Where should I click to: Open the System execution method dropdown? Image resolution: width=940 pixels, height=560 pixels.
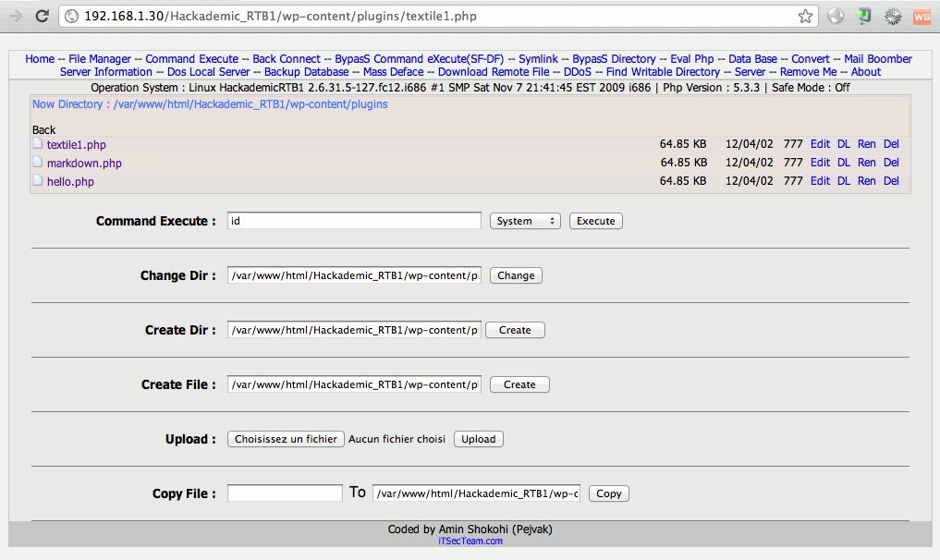525,221
